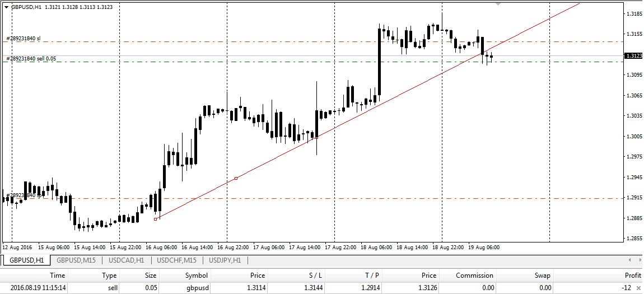Click the current price cell 1.3126
The image size is (644, 294).
pos(427,288)
